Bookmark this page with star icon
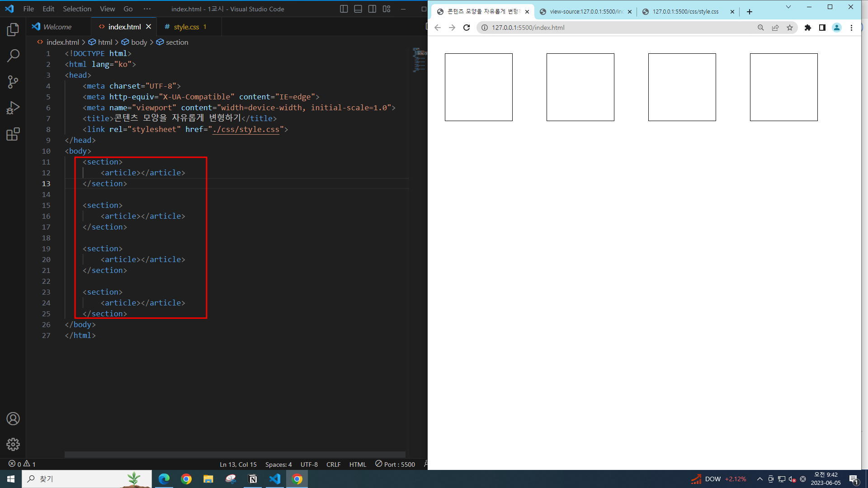The height and width of the screenshot is (488, 868). [x=790, y=28]
